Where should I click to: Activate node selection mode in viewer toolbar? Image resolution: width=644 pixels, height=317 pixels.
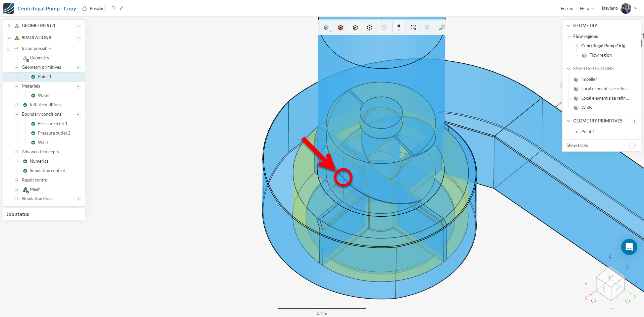(x=384, y=28)
